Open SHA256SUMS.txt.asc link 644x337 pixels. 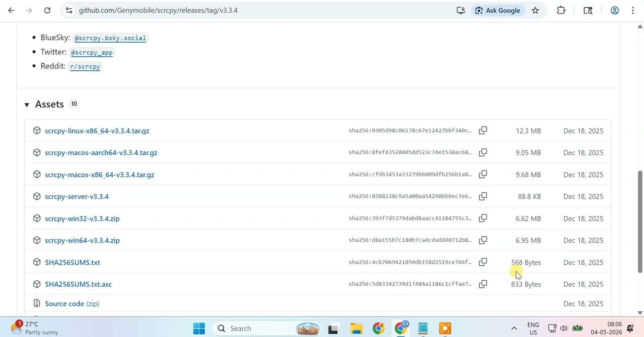coord(78,284)
